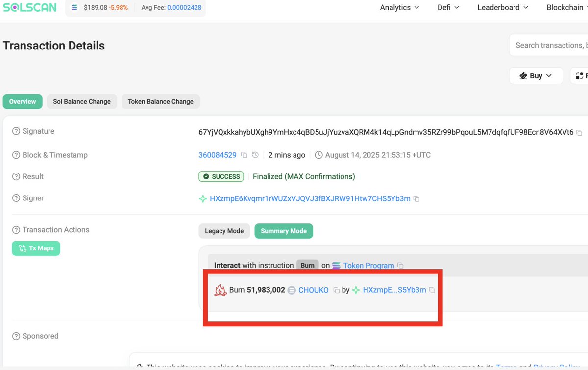Click the CHOUKO token coin icon
Image resolution: width=588 pixels, height=370 pixels.
point(292,290)
